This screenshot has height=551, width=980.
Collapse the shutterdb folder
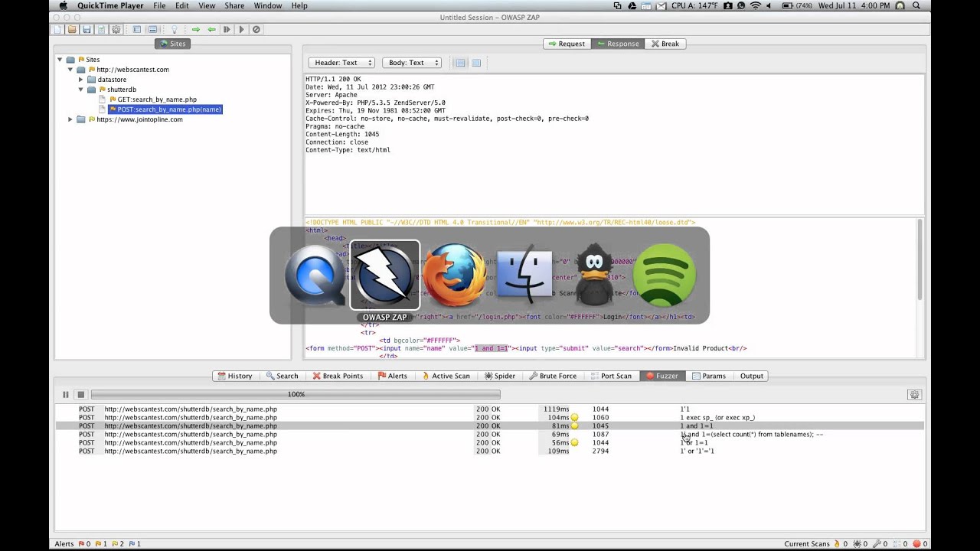[x=80, y=89]
